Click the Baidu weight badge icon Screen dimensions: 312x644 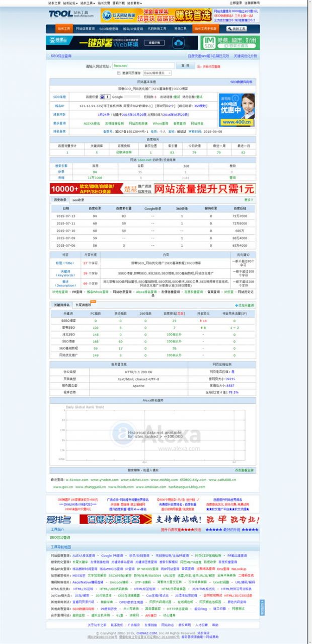coord(105,97)
